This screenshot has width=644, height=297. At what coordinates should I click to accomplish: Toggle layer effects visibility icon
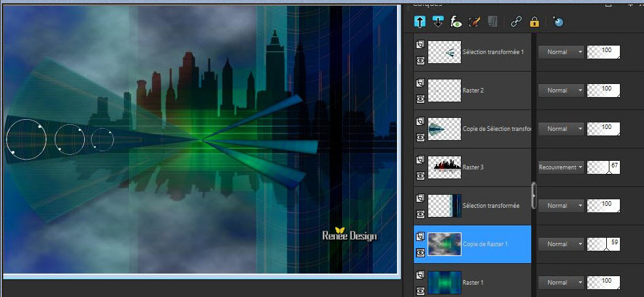point(456,21)
